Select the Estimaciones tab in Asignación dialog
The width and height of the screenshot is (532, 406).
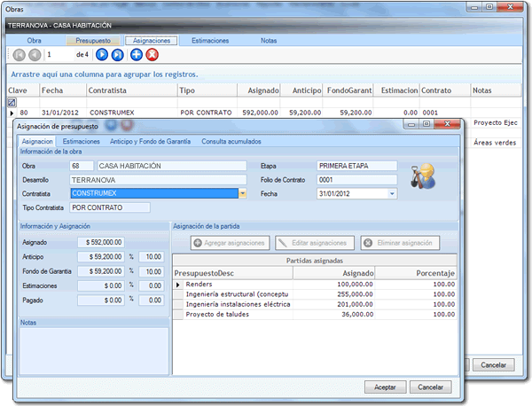click(x=81, y=142)
